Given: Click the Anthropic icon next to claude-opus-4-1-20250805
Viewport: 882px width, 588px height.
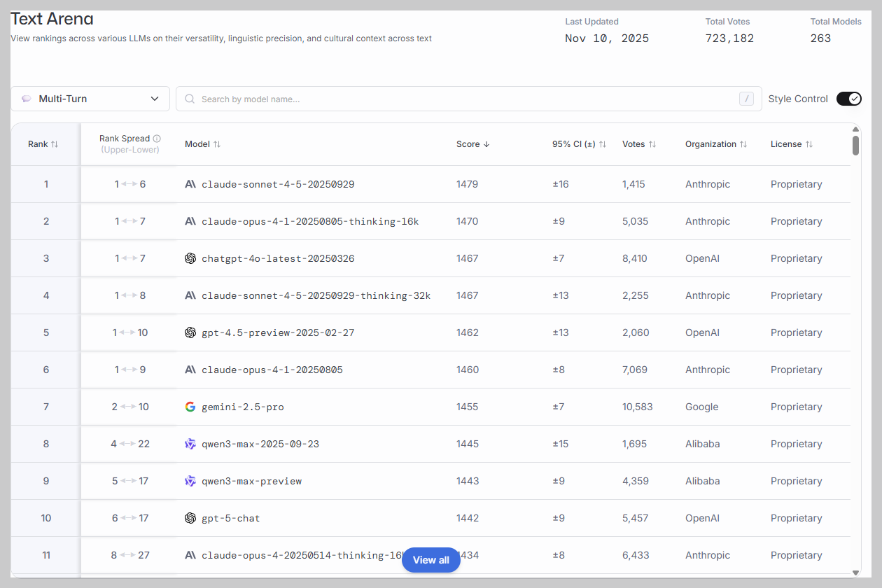Looking at the screenshot, I should click(x=190, y=370).
